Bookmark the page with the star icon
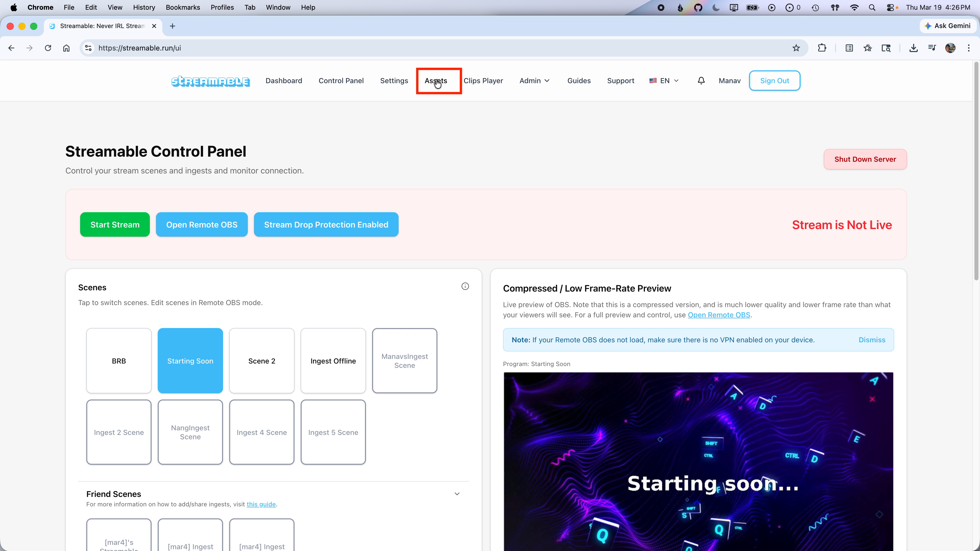This screenshot has height=551, width=980. [x=796, y=48]
